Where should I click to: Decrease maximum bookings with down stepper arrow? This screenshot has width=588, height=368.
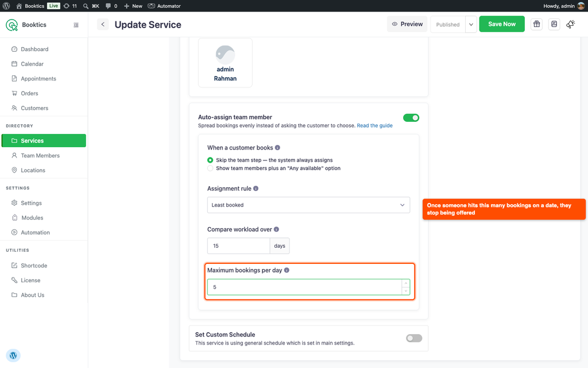(x=406, y=291)
